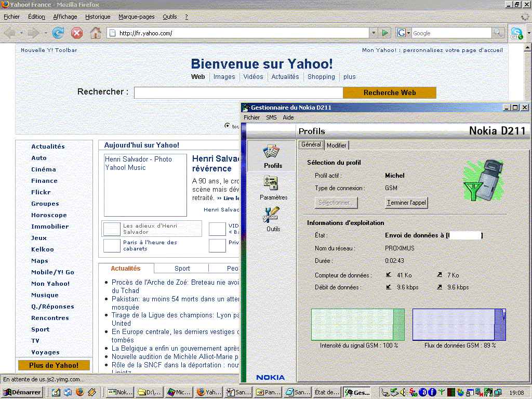Stop page loading with red X icon
The image size is (532, 399).
pos(77,33)
